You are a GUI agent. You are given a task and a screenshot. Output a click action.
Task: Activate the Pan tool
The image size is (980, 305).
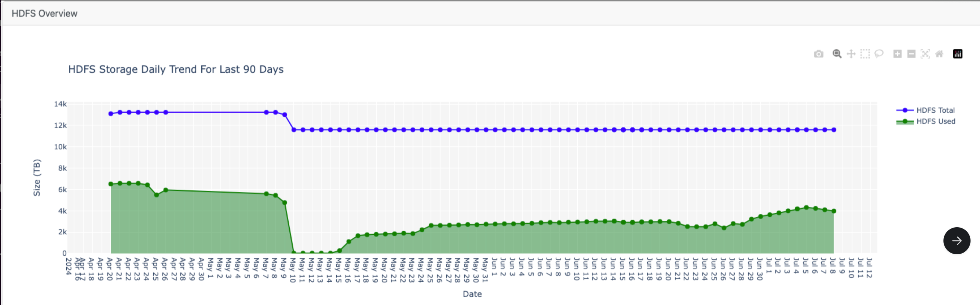pos(851,54)
